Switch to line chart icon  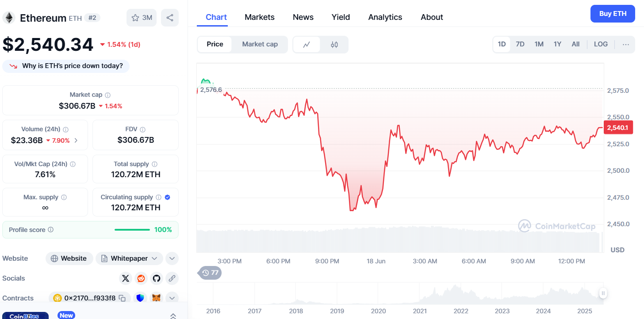(x=307, y=44)
